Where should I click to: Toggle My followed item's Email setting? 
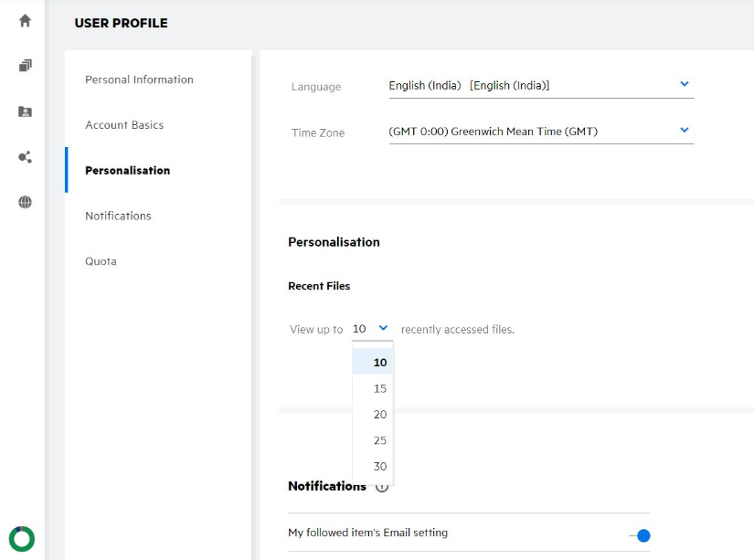coord(642,536)
